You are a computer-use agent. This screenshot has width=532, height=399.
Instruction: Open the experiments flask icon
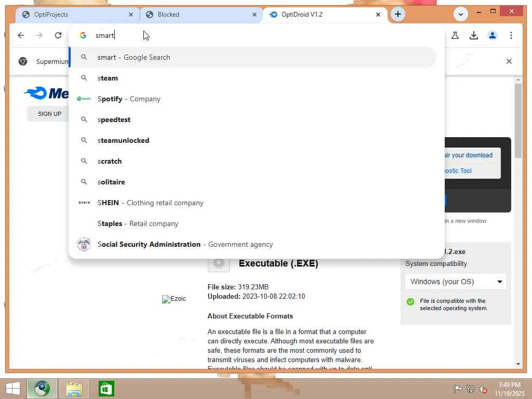tap(455, 35)
